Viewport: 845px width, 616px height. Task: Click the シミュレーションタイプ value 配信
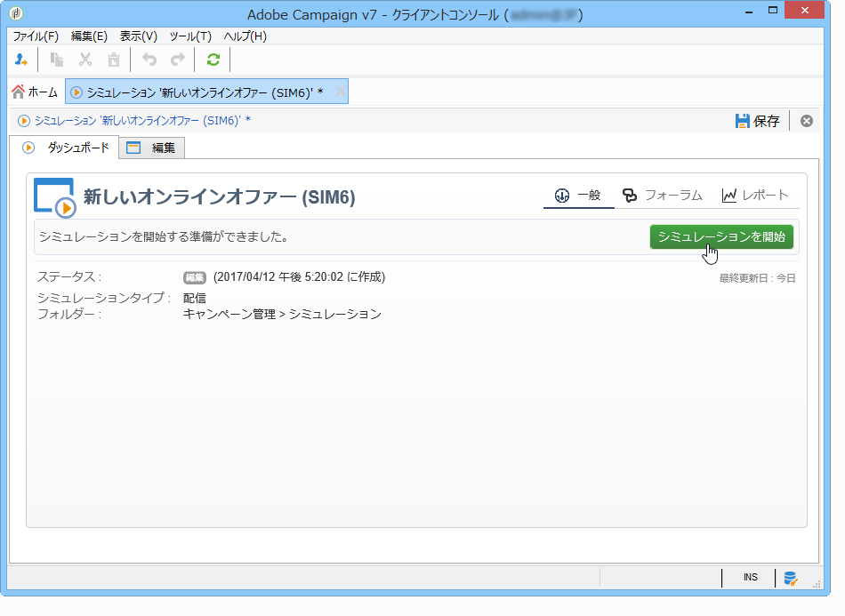(x=195, y=298)
